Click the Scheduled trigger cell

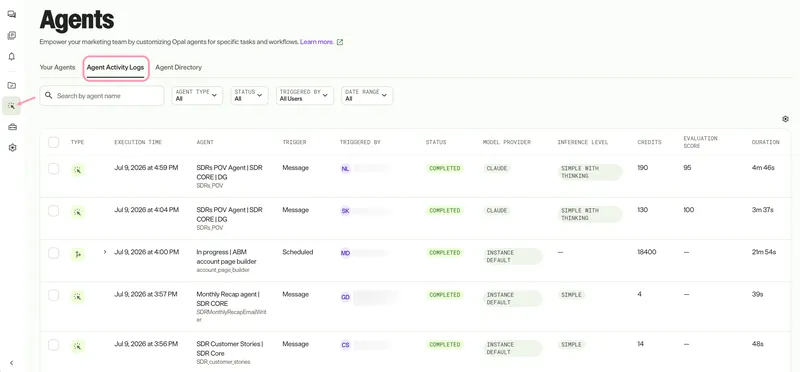coord(297,252)
